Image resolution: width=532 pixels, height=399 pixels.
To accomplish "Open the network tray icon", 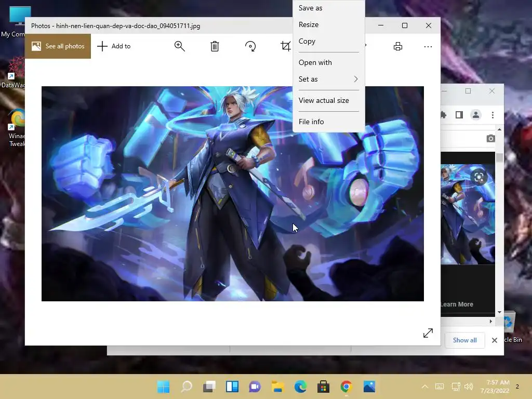I will [x=456, y=387].
